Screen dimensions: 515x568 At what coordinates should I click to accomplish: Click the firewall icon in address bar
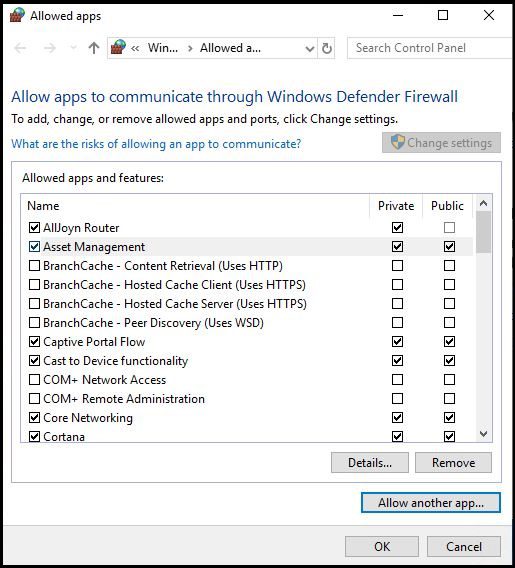[118, 47]
